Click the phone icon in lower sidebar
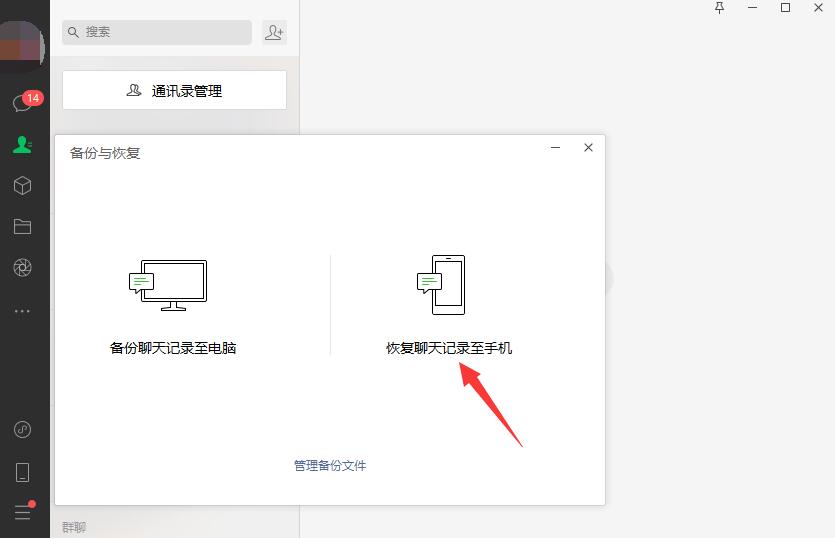Screen dimensions: 835x538 (x=22, y=472)
